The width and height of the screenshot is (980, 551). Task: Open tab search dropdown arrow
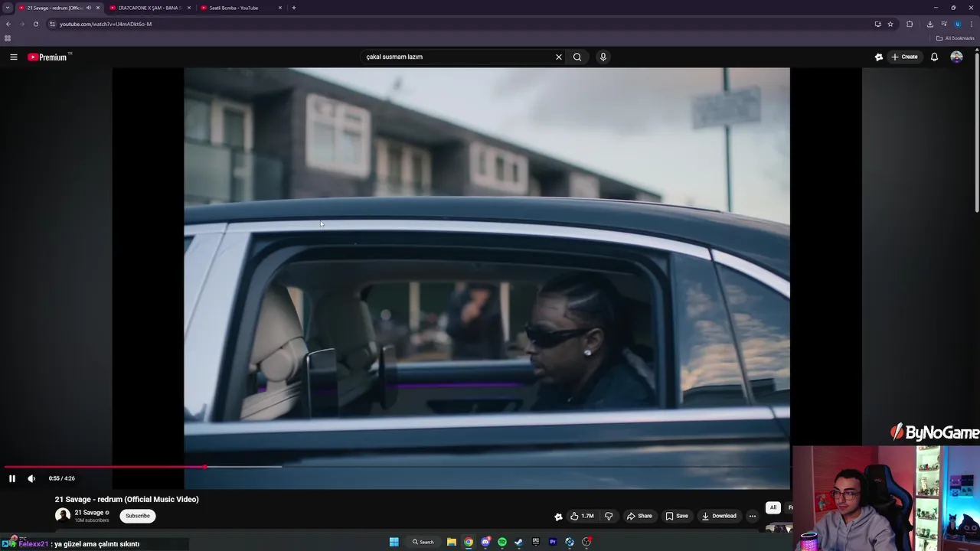8,8
